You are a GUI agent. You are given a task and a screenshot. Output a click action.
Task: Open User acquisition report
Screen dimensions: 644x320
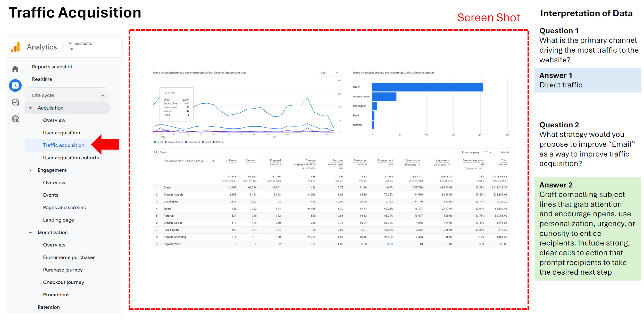click(x=61, y=133)
